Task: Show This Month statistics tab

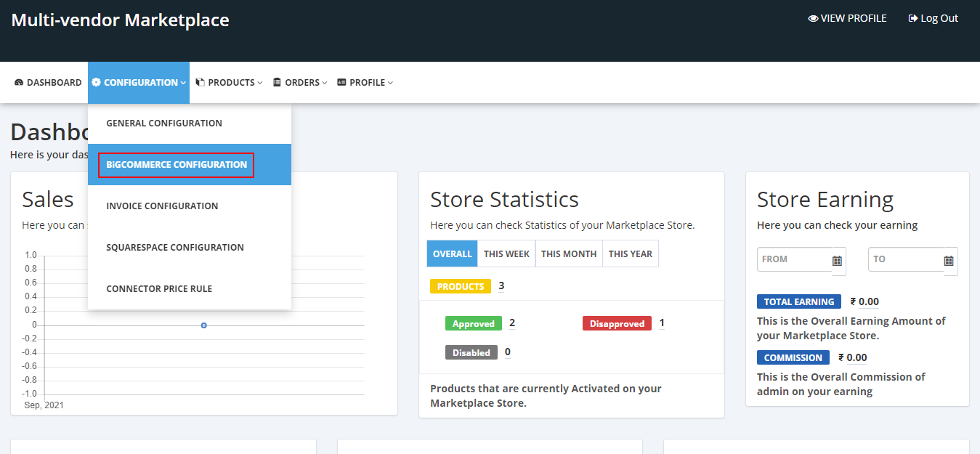Action: (x=569, y=254)
